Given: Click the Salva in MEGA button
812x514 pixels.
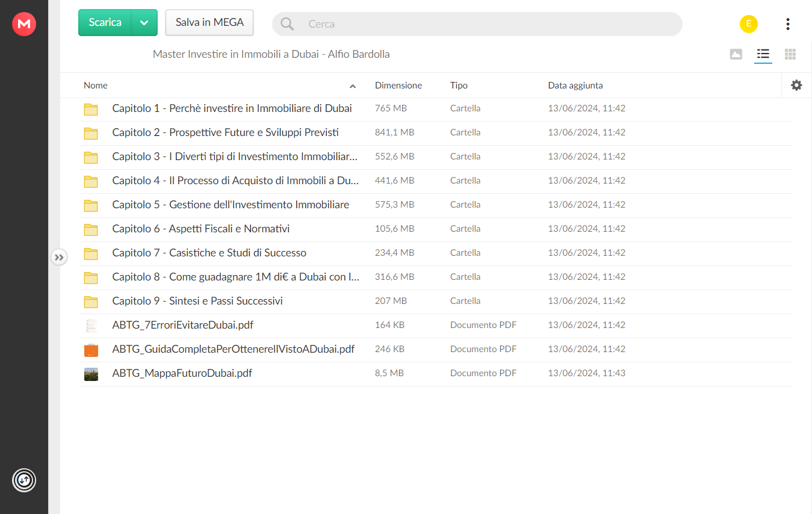Looking at the screenshot, I should 209,23.
